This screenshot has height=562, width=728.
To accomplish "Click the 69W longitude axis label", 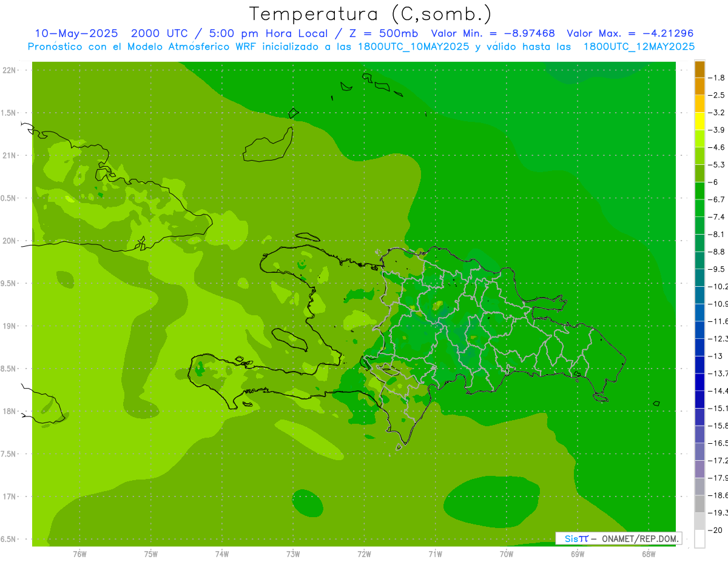I will pyautogui.click(x=578, y=554).
